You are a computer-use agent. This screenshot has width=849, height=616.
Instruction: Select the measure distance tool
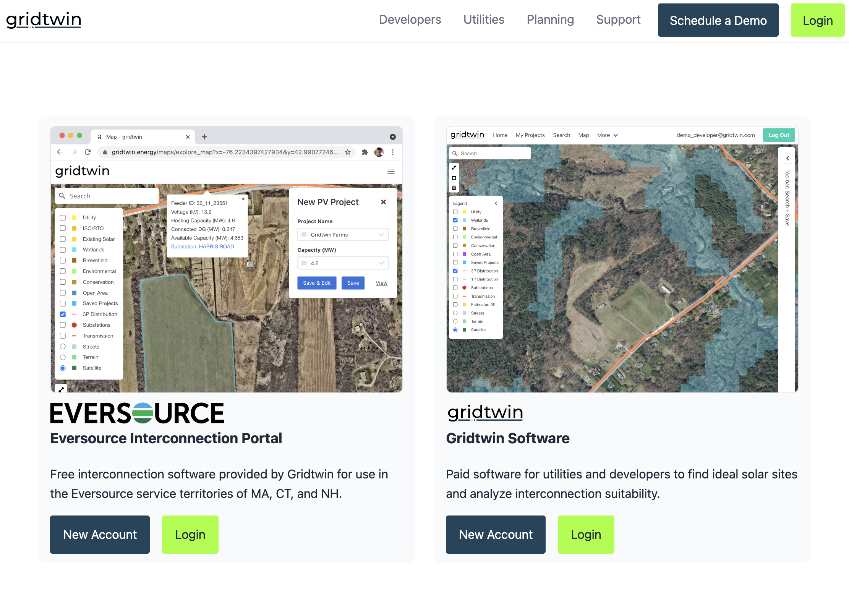(x=454, y=167)
